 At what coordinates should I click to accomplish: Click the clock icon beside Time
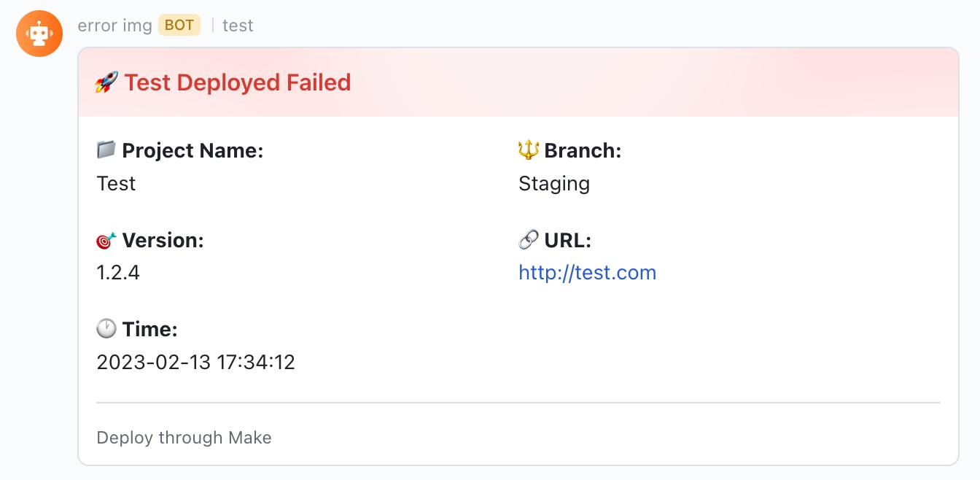(x=106, y=329)
